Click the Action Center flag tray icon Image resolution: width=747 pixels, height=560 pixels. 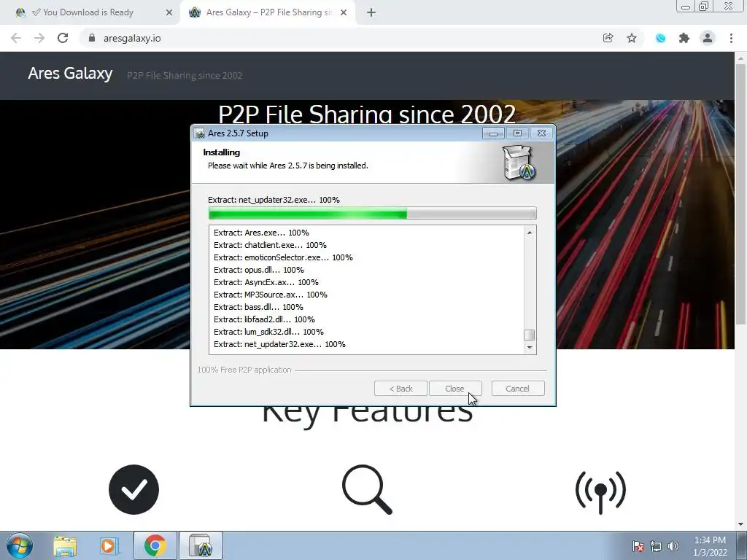(638, 546)
